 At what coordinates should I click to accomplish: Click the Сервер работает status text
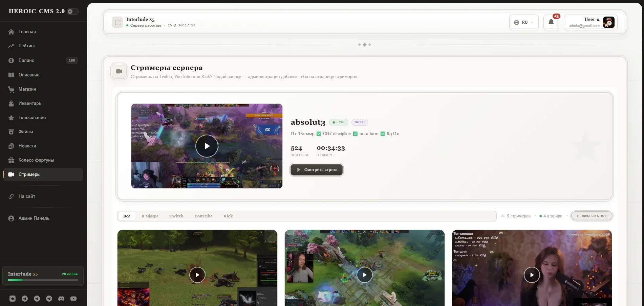click(x=146, y=25)
